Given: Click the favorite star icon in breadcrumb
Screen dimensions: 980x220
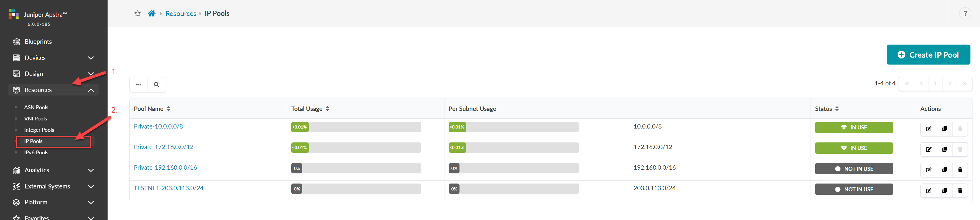Looking at the screenshot, I should (137, 14).
